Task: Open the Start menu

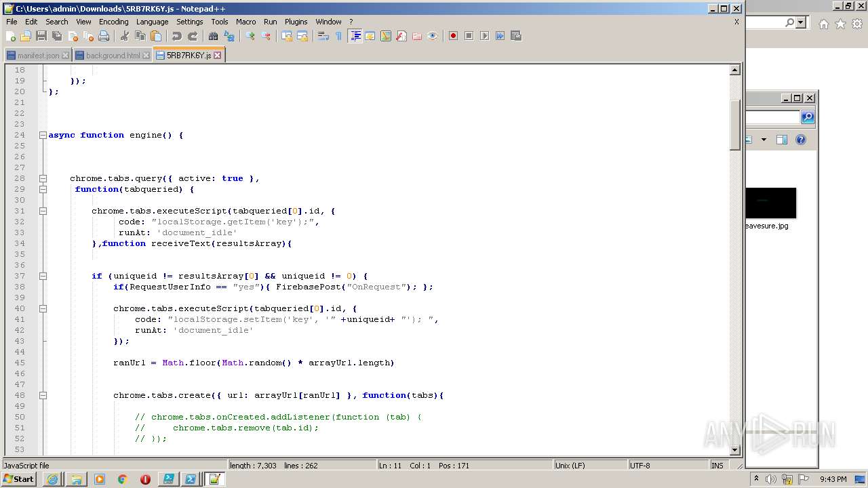Action: click(18, 479)
